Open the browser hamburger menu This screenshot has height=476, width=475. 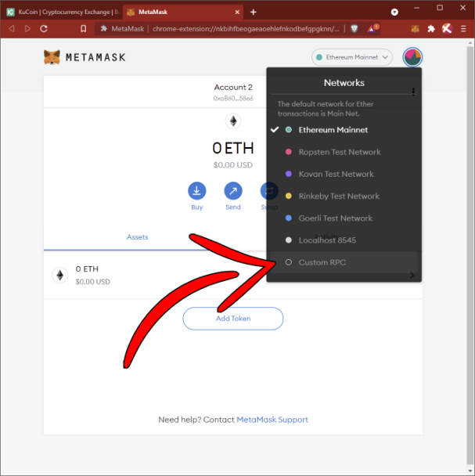tap(463, 29)
